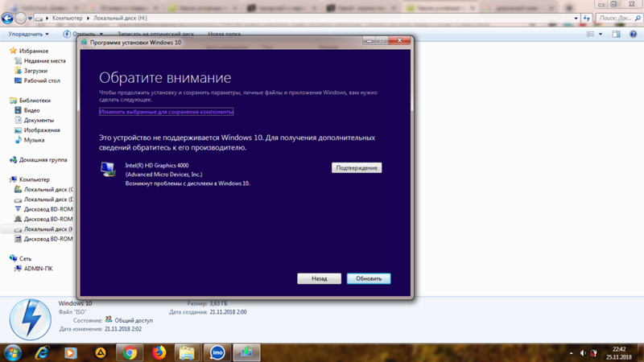Open the Windows Start button

click(13, 352)
